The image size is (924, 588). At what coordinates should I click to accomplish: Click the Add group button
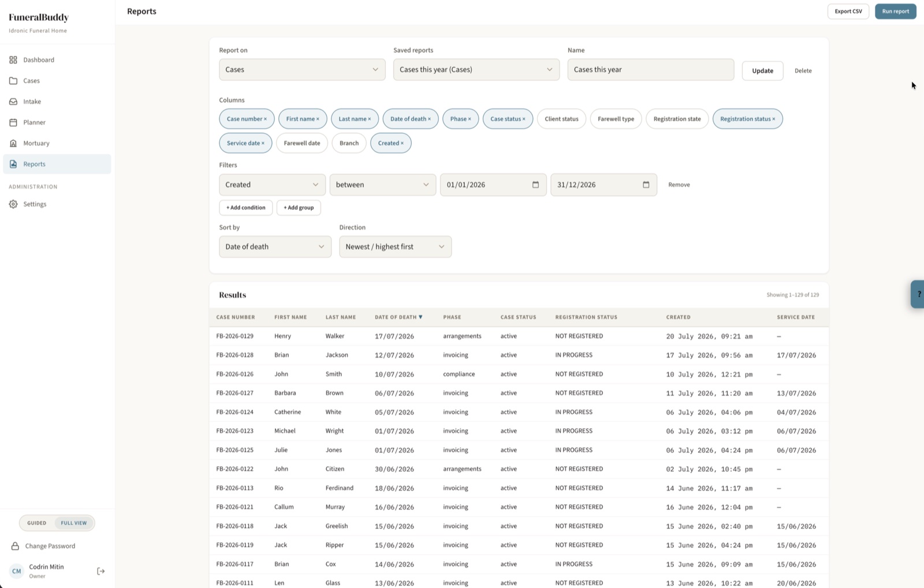click(299, 208)
